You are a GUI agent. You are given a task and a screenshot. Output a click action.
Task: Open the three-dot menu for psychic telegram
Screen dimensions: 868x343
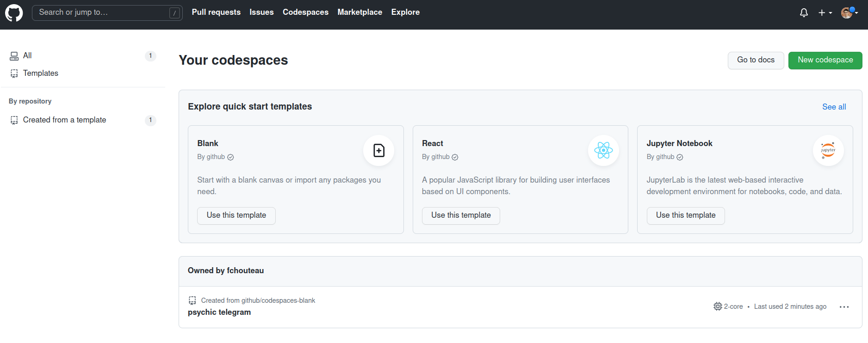pos(844,307)
